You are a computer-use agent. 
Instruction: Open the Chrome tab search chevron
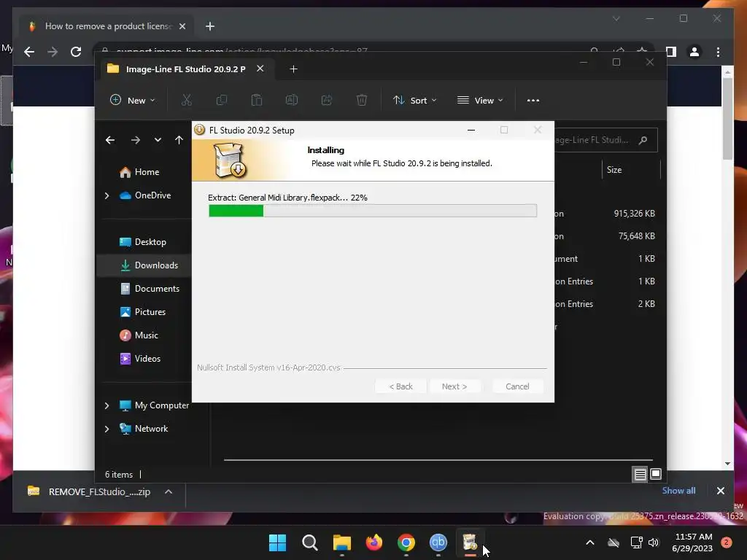tap(616, 18)
